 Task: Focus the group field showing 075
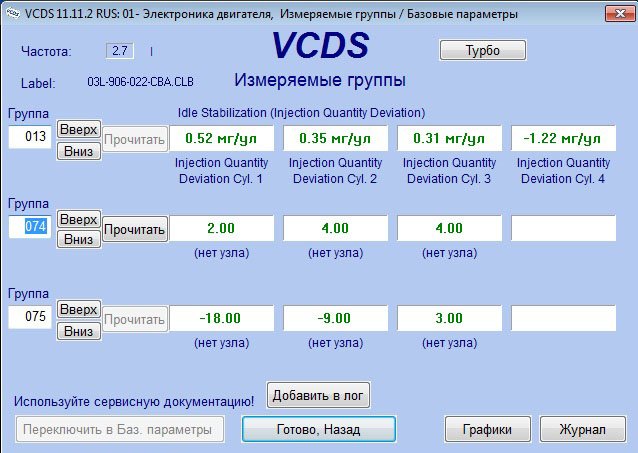coord(30,317)
